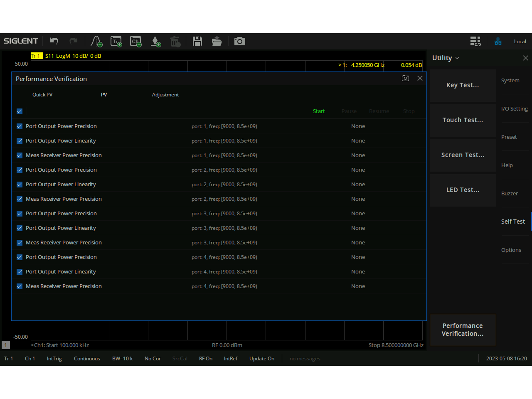Click the BW=10 k status bar field
The height and width of the screenshot is (399, 532).
[122, 359]
